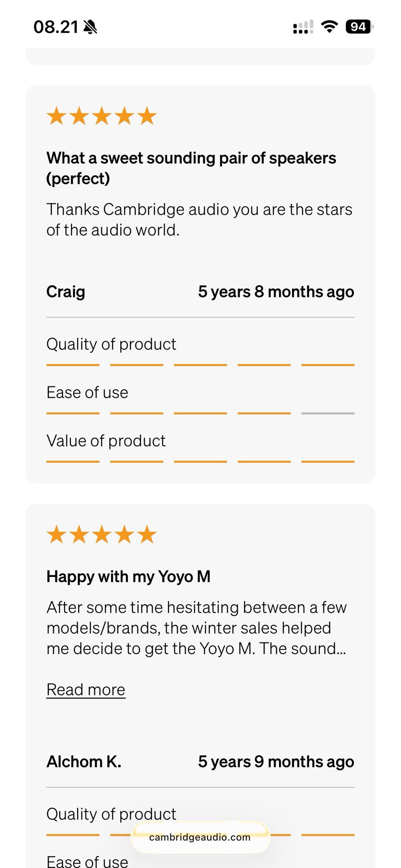Image resolution: width=401 pixels, height=868 pixels.
Task: Tap the Wi-Fi status icon
Action: click(329, 27)
